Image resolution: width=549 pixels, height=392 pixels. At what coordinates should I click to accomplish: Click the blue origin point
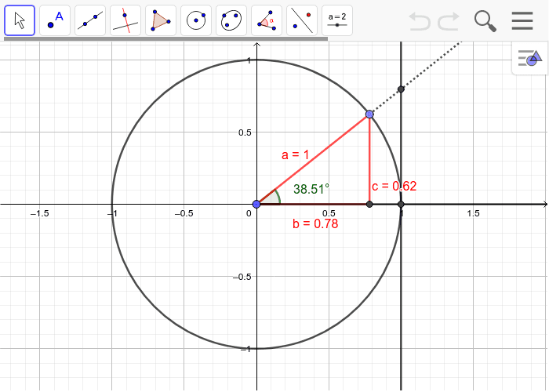(x=256, y=204)
